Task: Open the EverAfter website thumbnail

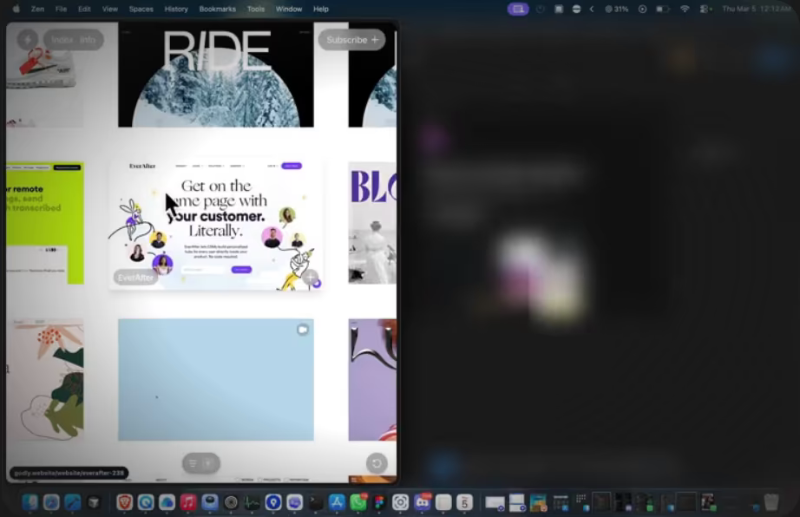Action: 216,223
